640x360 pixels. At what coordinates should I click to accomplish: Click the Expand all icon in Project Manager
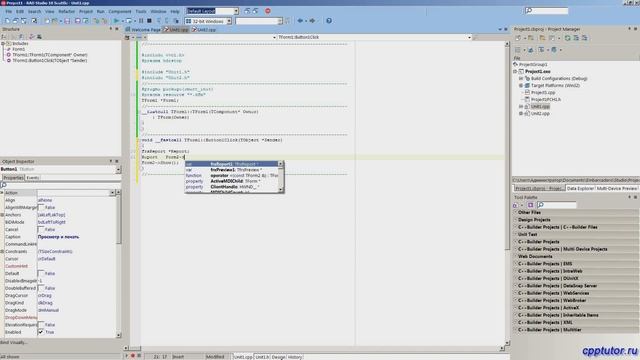(576, 38)
